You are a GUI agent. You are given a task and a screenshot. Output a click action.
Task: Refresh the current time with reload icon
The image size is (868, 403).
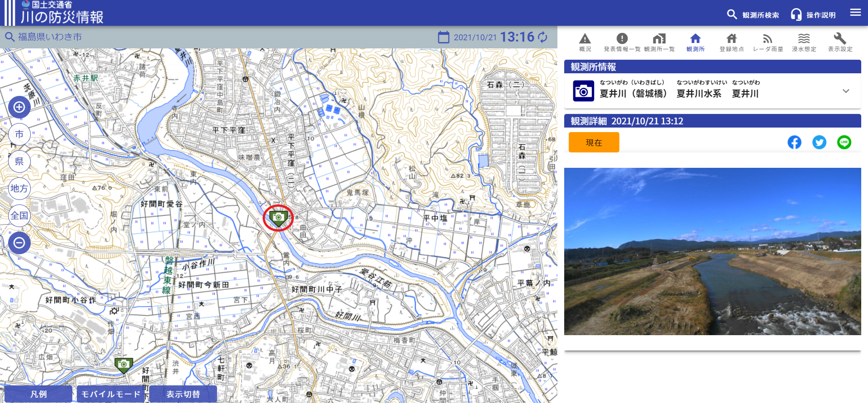tap(542, 37)
